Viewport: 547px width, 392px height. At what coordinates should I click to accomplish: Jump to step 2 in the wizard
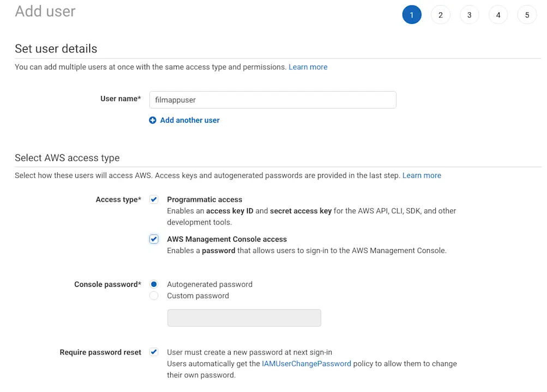[x=441, y=15]
